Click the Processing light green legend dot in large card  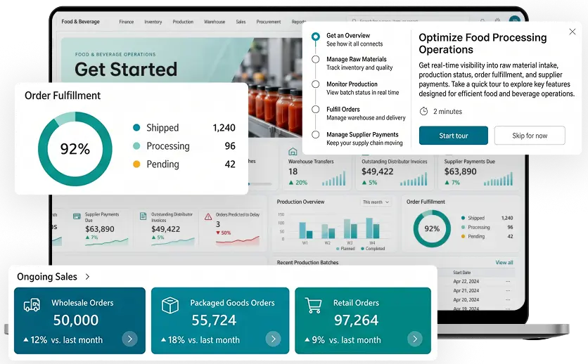[x=136, y=145]
